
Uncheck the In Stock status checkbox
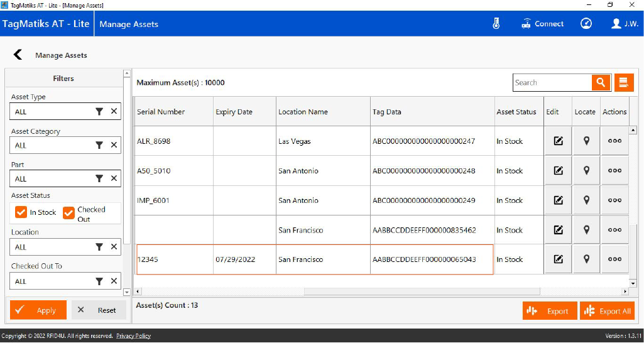pyautogui.click(x=21, y=212)
